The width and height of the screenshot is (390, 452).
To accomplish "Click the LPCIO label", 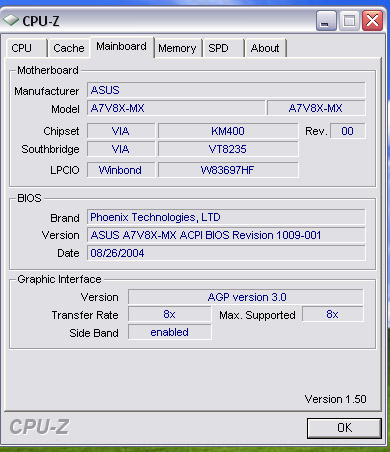I will point(65,170).
